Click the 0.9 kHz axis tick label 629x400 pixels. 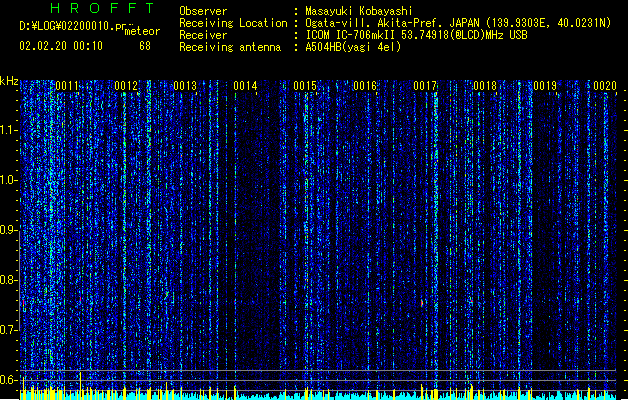click(8, 230)
